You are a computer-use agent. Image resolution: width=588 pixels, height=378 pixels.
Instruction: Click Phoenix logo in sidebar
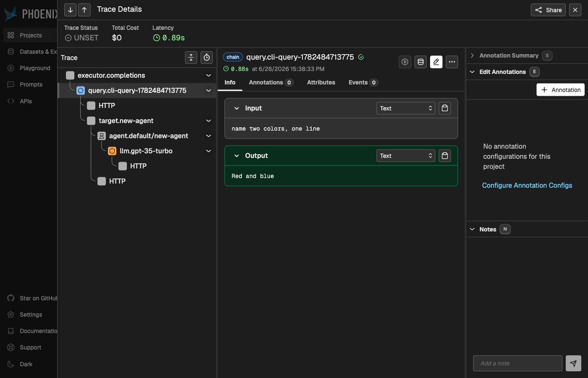point(30,14)
